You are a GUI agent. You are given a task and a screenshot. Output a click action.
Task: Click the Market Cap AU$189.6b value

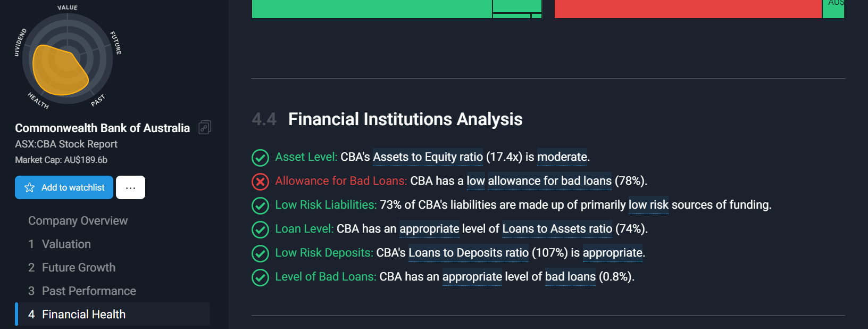tap(61, 160)
